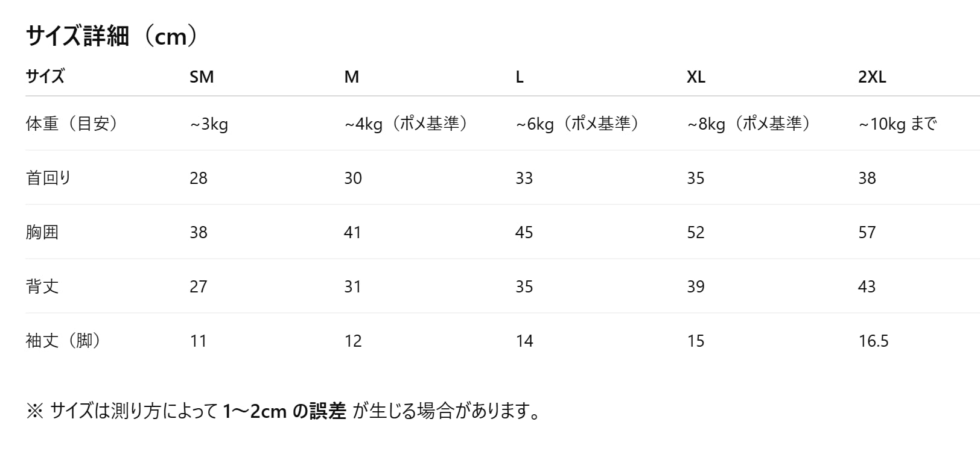Click the SM column header
980x451 pixels.
tap(202, 77)
